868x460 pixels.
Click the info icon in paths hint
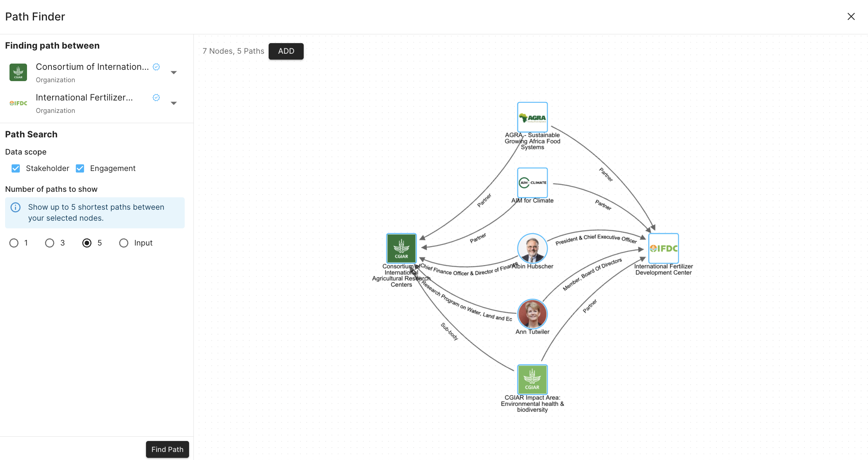(15, 208)
